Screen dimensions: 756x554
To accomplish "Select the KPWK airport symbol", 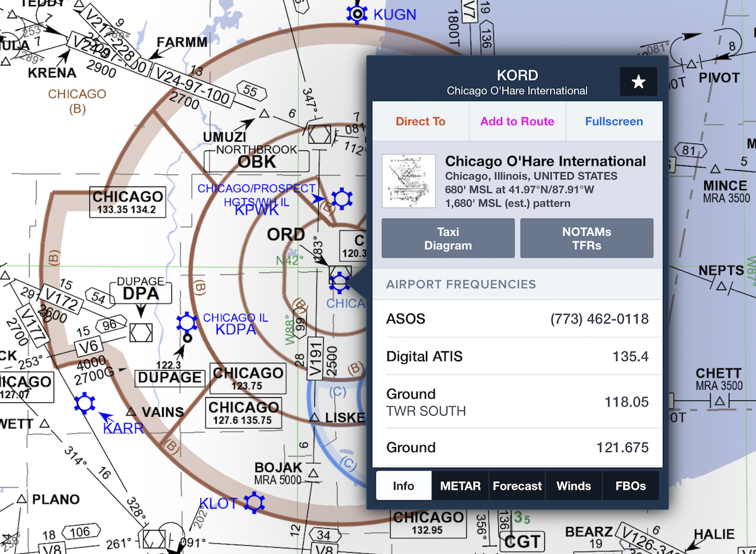I will [342, 198].
